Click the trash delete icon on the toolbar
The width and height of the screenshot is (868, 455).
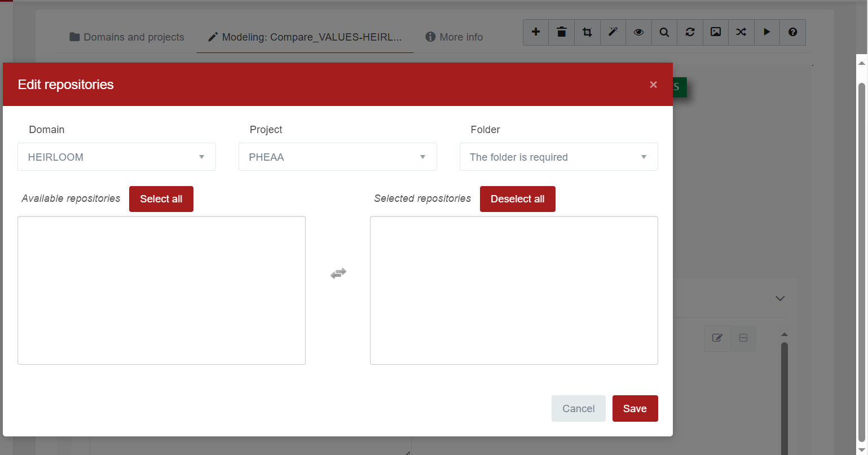pyautogui.click(x=561, y=32)
